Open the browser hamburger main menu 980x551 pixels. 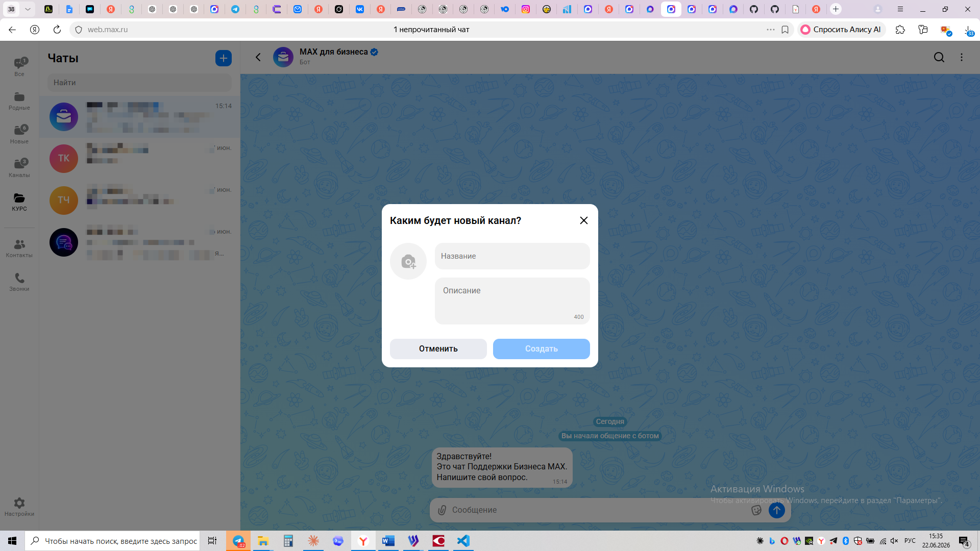pyautogui.click(x=900, y=9)
